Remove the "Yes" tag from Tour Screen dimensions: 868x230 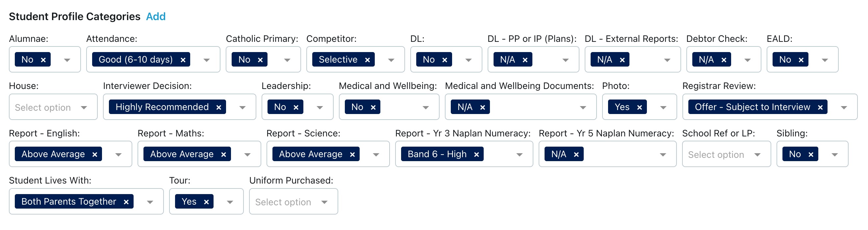click(x=206, y=201)
